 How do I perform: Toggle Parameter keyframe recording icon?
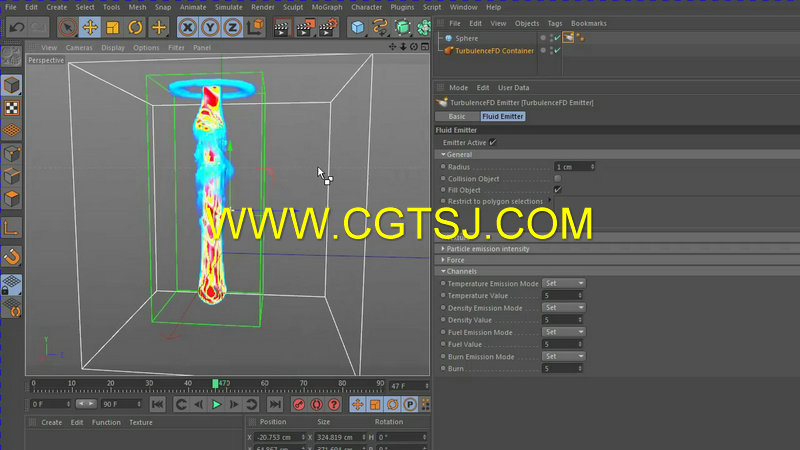click(x=410, y=405)
